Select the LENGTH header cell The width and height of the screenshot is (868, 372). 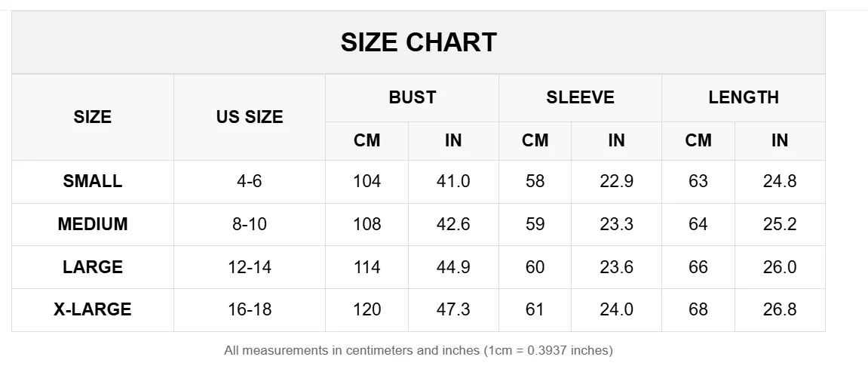tap(743, 97)
